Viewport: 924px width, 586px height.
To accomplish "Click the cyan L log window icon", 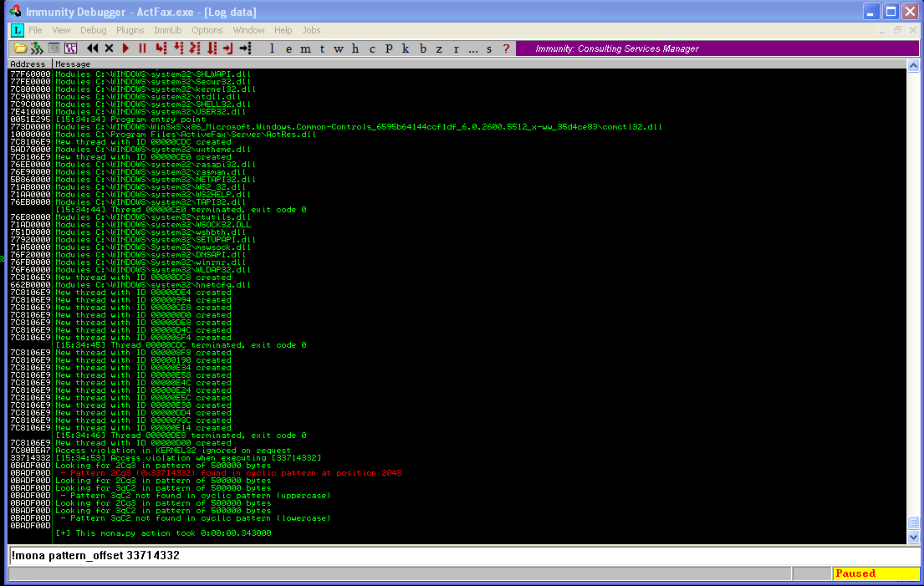I will coord(17,30).
